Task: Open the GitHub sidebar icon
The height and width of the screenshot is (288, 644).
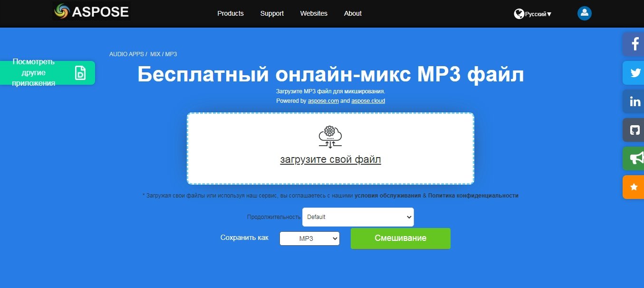Action: pyautogui.click(x=634, y=130)
